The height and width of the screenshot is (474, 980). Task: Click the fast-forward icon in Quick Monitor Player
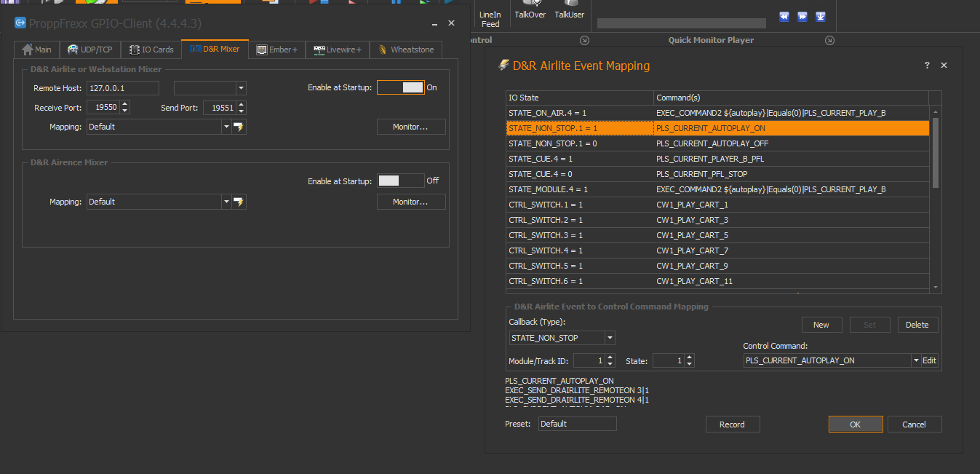(x=802, y=17)
